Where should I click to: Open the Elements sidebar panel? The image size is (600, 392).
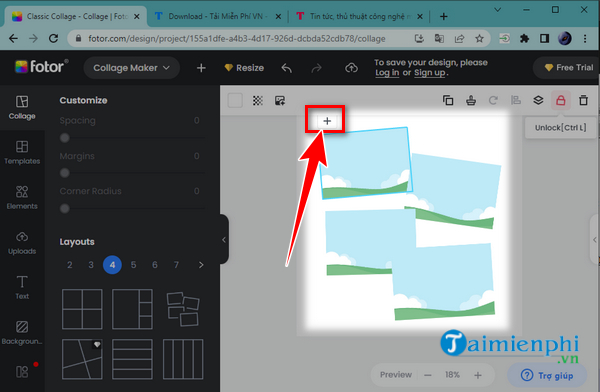click(22, 198)
